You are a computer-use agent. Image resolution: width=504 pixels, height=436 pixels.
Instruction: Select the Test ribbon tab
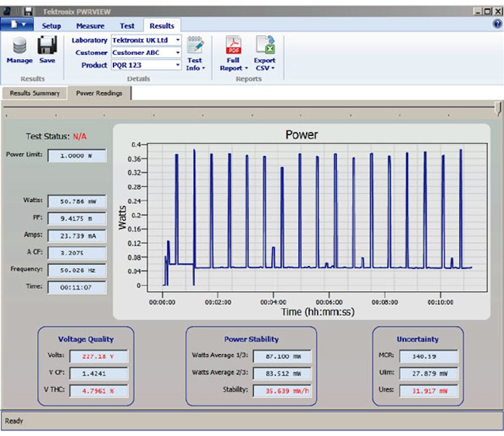click(x=126, y=25)
